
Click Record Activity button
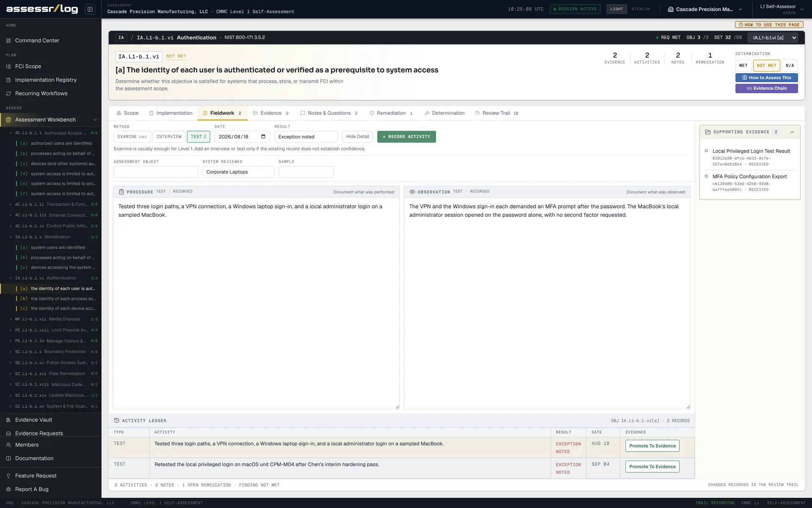(406, 137)
